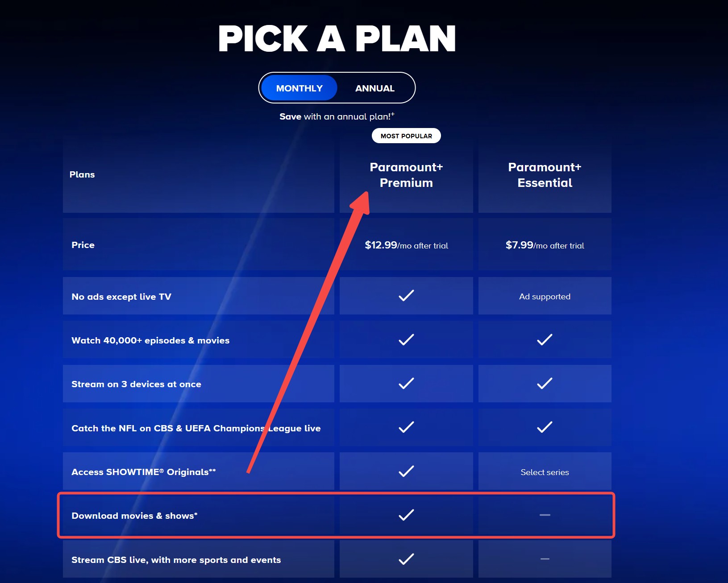Click the 'Save with an annual plan' text
728x583 pixels.
337,116
